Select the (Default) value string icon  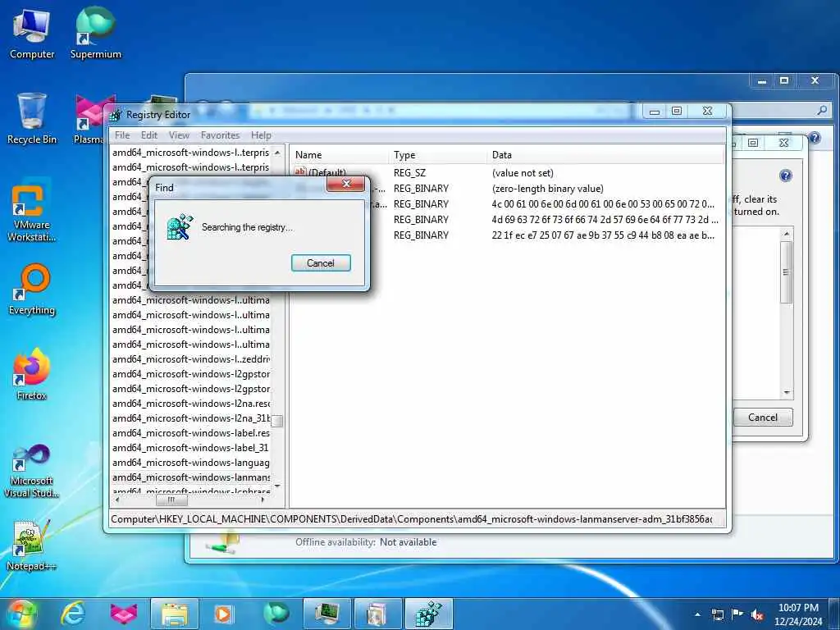(x=300, y=172)
